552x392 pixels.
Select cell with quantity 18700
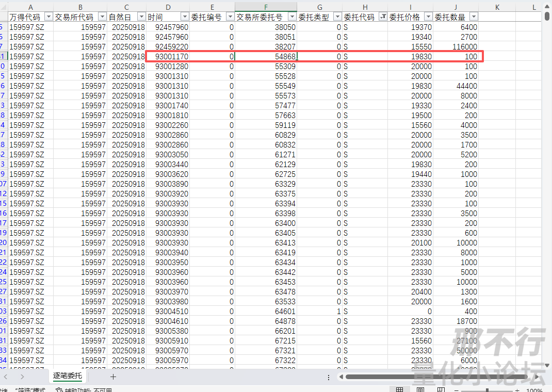[x=456, y=321]
